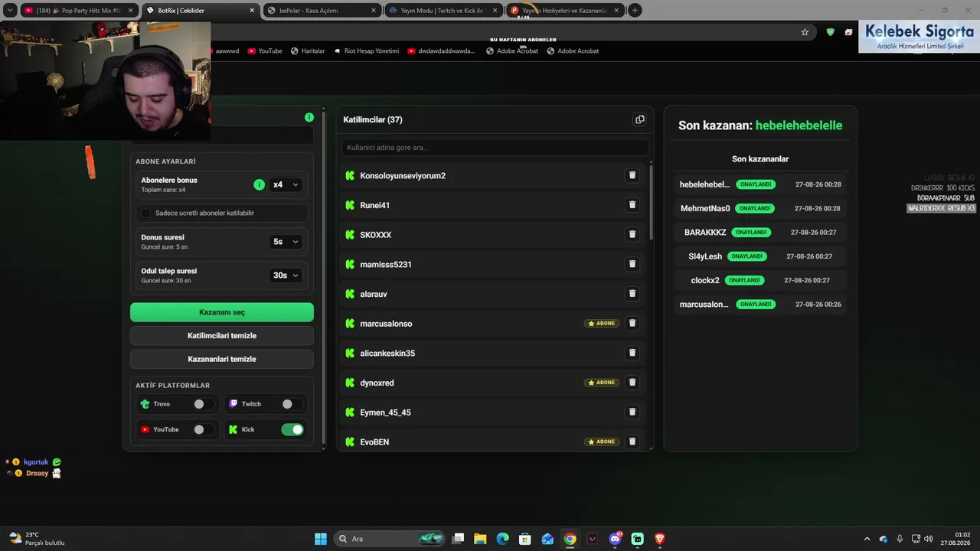
Task: Click the 'Kullanici adina gore ara' search field
Action: [495, 147]
